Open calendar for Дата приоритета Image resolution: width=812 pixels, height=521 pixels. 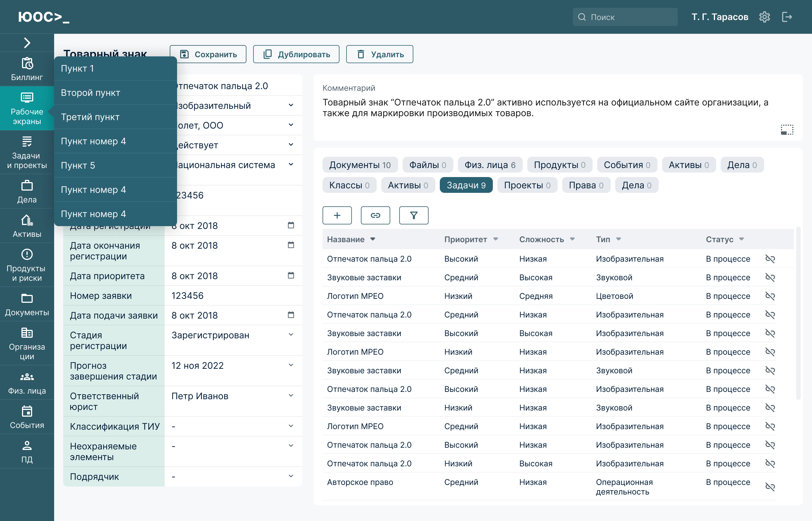(x=291, y=275)
